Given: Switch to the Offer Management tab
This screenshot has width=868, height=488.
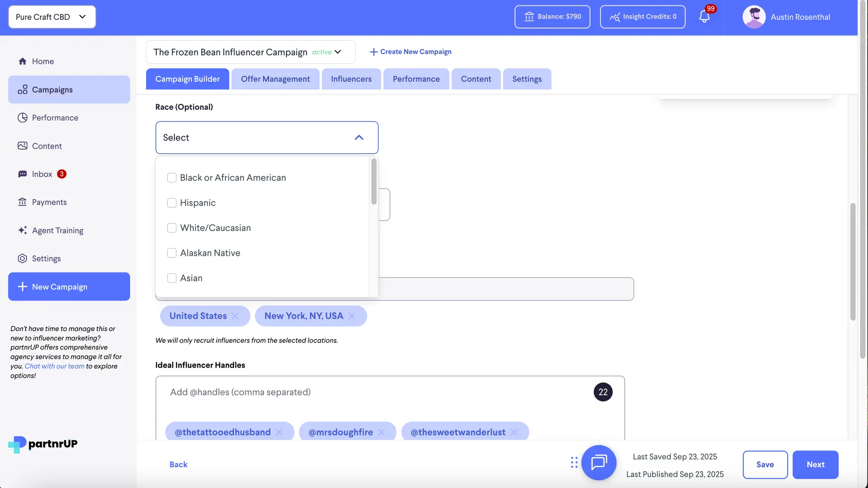Looking at the screenshot, I should coord(275,79).
